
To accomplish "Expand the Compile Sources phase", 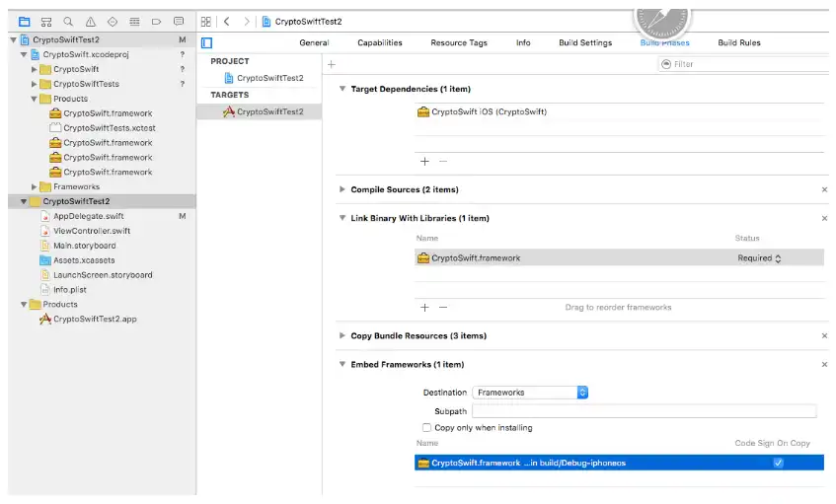I will (x=342, y=189).
